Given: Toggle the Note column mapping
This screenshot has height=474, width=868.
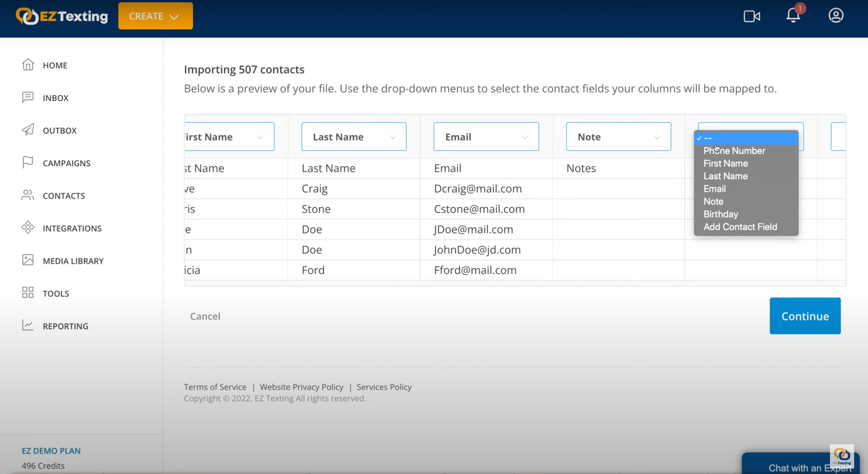Looking at the screenshot, I should click(618, 136).
